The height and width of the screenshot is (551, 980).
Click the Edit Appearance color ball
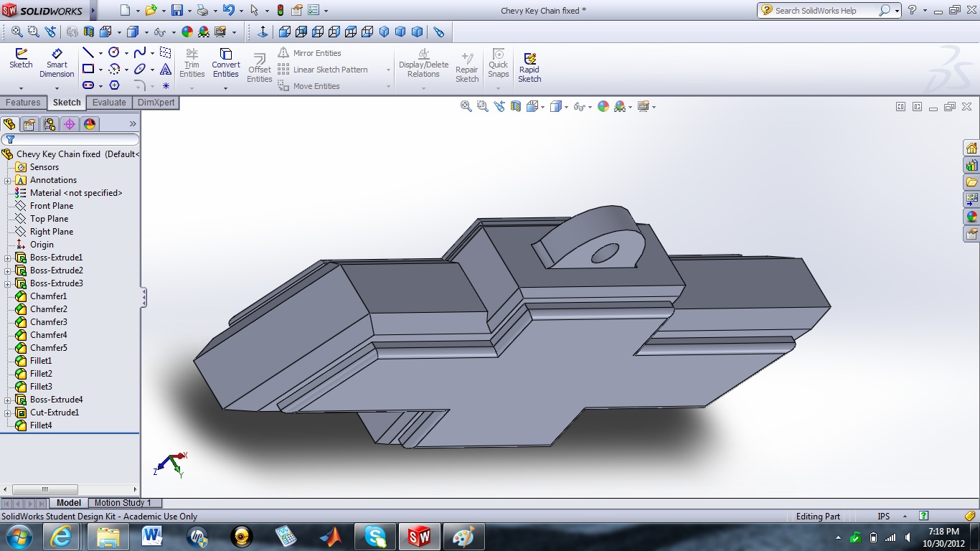603,105
